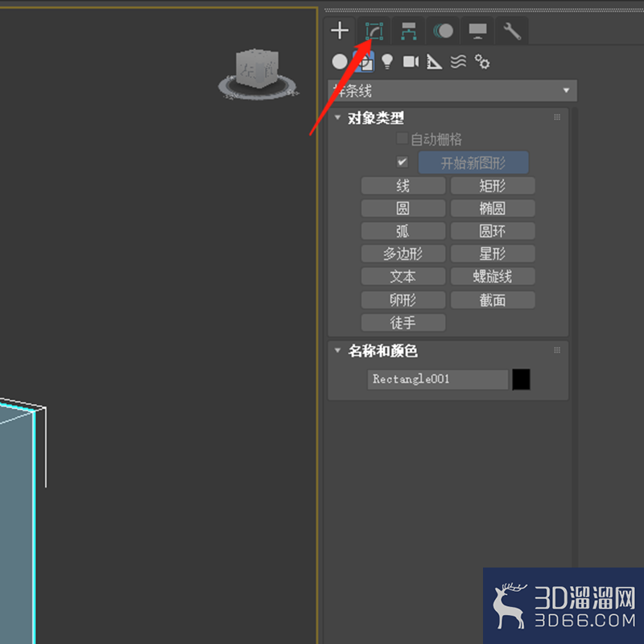The width and height of the screenshot is (644, 644).
Task: Open the Motion panel tab
Action: click(444, 31)
